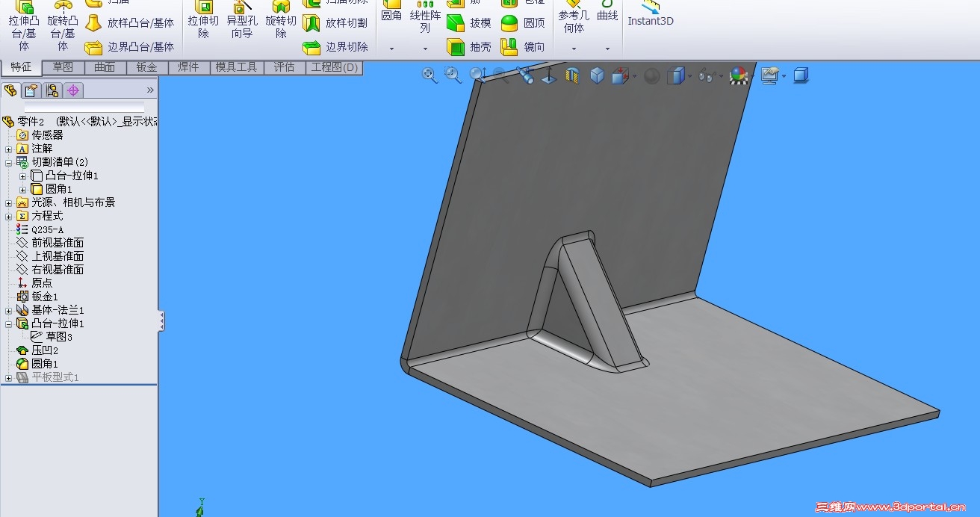The height and width of the screenshot is (517, 980).
Task: Select 前视基准面 (Front Plane)
Action: point(50,243)
